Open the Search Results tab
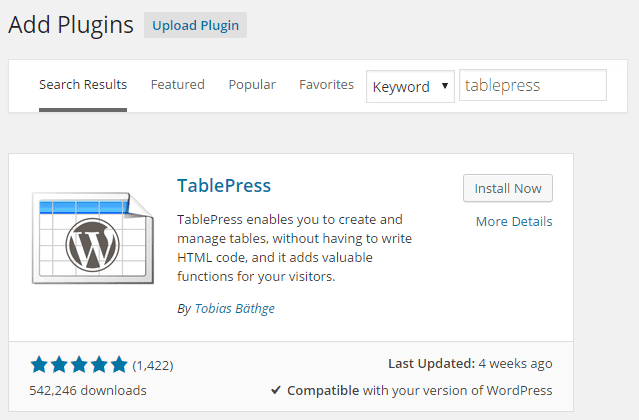 [83, 85]
